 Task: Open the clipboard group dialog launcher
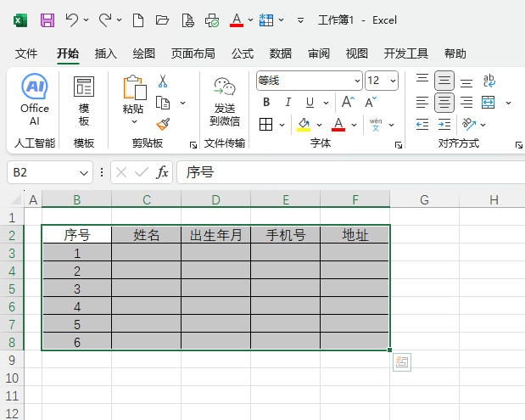(193, 145)
